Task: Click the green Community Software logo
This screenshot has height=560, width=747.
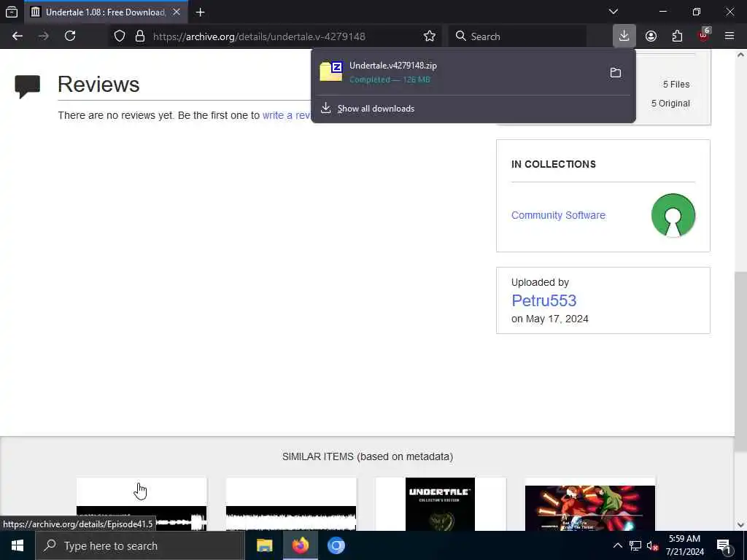Action: pos(673,215)
